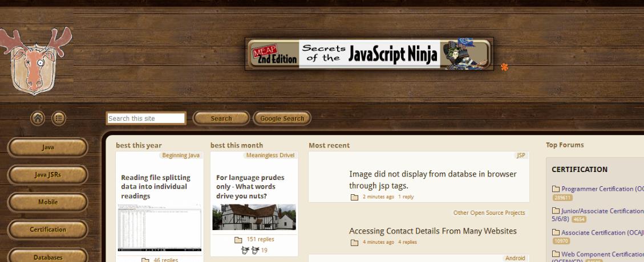Open thread Reading file splitting data
This screenshot has height=262, width=644.
pyautogui.click(x=156, y=187)
